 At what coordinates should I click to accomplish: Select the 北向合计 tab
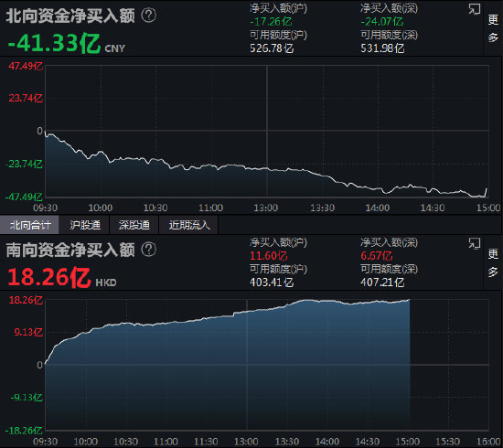[x=29, y=225]
